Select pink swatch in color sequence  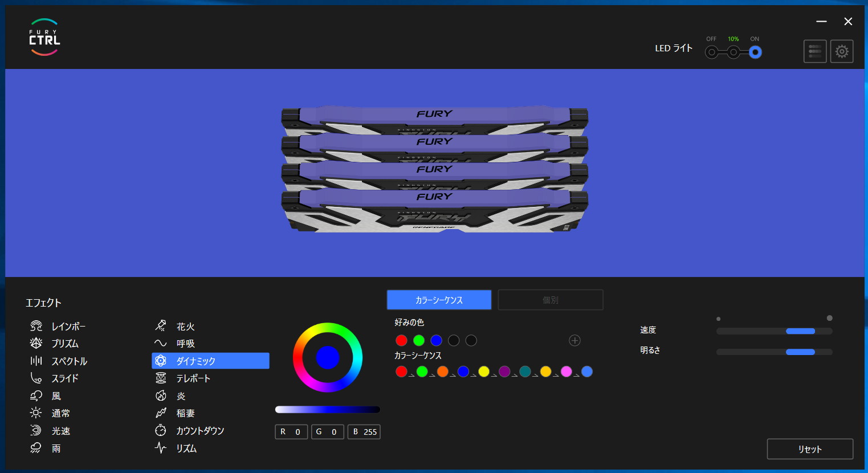[x=566, y=372]
